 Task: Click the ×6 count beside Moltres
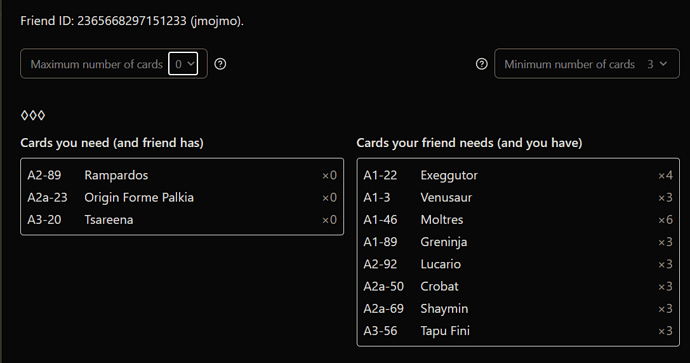665,220
